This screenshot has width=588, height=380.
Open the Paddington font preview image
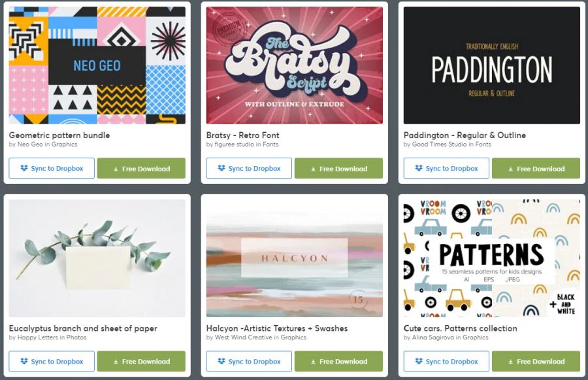tap(491, 65)
